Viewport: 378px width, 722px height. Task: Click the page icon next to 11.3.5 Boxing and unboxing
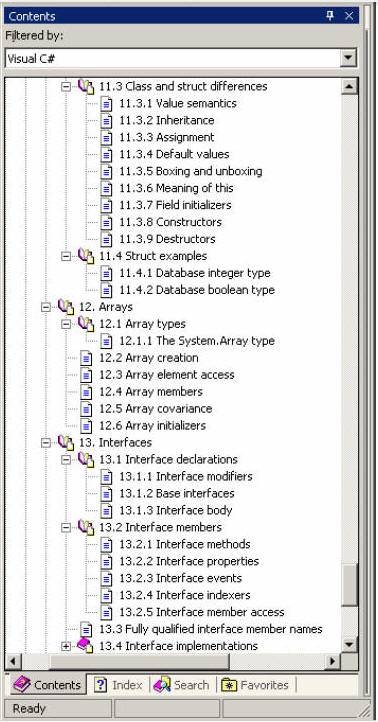(x=106, y=172)
